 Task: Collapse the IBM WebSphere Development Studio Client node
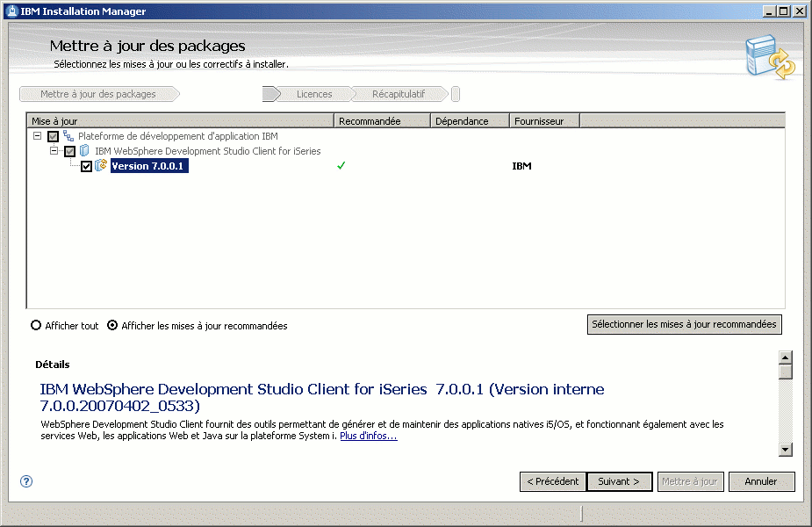pyautogui.click(x=54, y=151)
